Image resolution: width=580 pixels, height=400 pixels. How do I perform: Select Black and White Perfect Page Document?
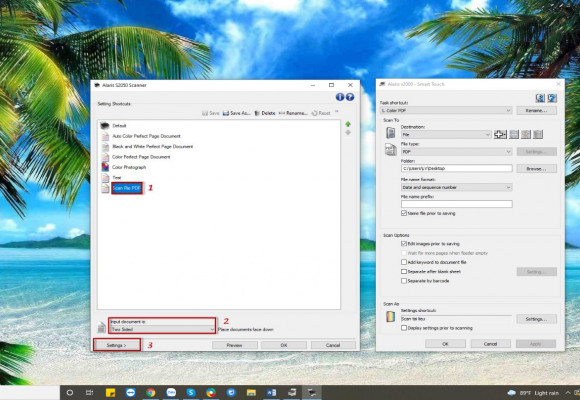coord(152,147)
